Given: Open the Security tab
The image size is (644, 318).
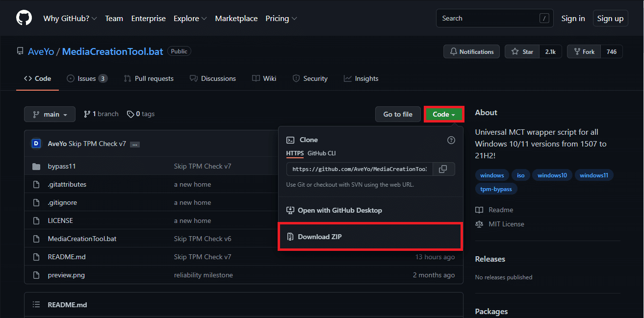Looking at the screenshot, I should tap(310, 78).
